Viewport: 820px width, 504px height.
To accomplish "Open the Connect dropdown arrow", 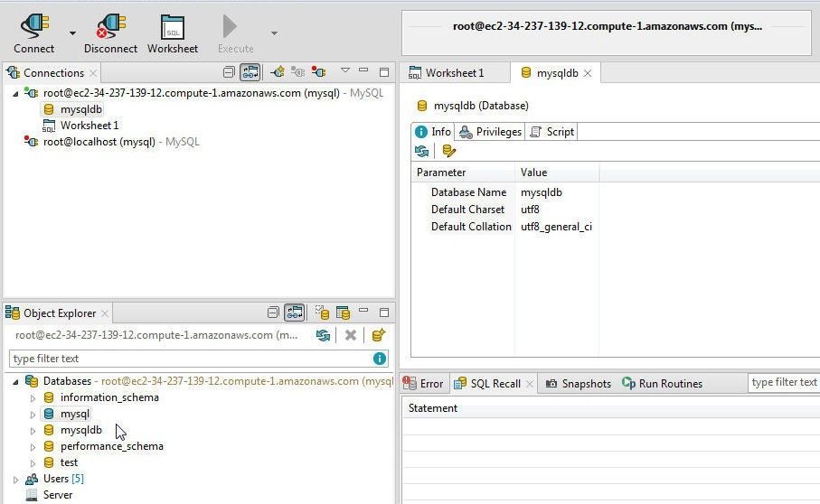I will (x=72, y=33).
